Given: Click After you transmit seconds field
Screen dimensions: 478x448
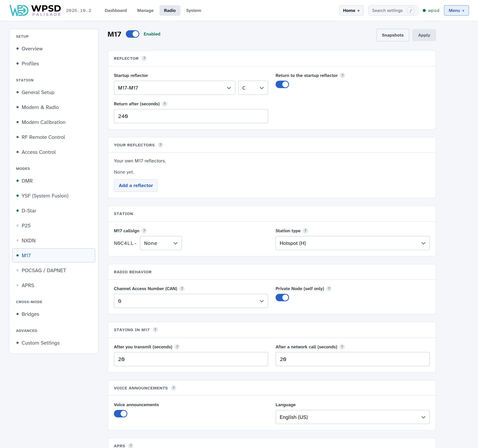Looking at the screenshot, I should 191,359.
